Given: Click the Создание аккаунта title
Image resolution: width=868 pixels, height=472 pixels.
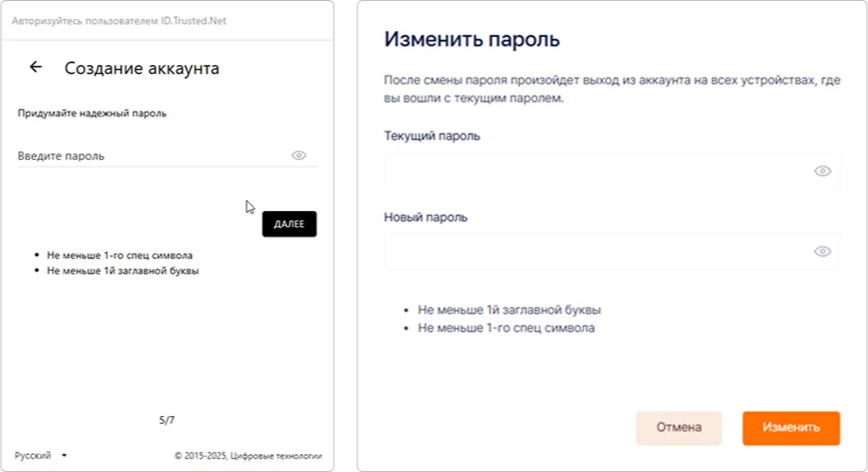Looking at the screenshot, I should [x=142, y=68].
